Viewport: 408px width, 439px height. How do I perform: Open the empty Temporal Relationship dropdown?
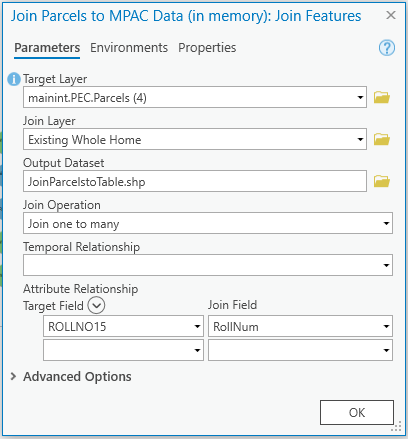point(208,265)
